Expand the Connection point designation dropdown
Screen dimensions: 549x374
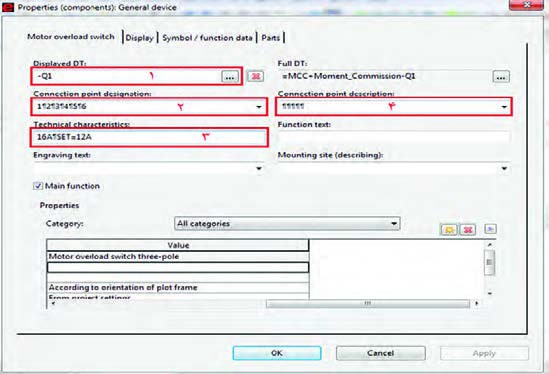[259, 107]
